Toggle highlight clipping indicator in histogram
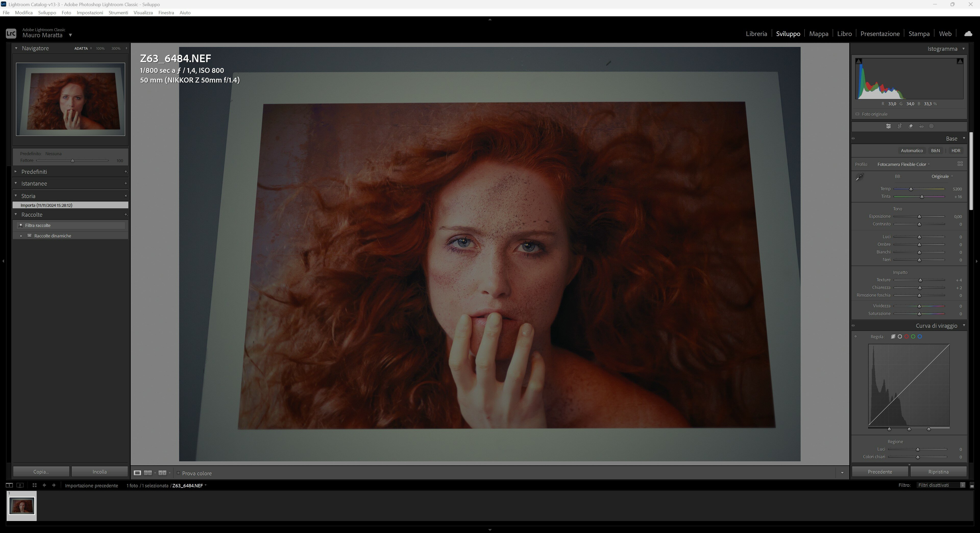 pos(960,61)
